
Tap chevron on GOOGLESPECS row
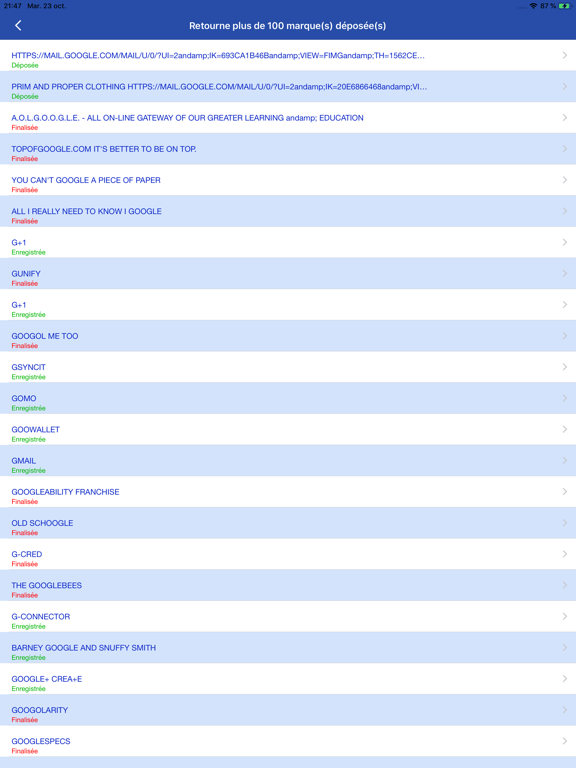[x=565, y=741]
